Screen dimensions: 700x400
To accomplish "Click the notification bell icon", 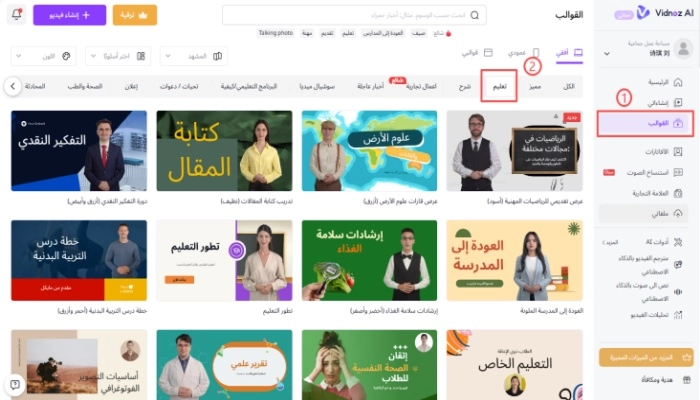I will point(17,15).
